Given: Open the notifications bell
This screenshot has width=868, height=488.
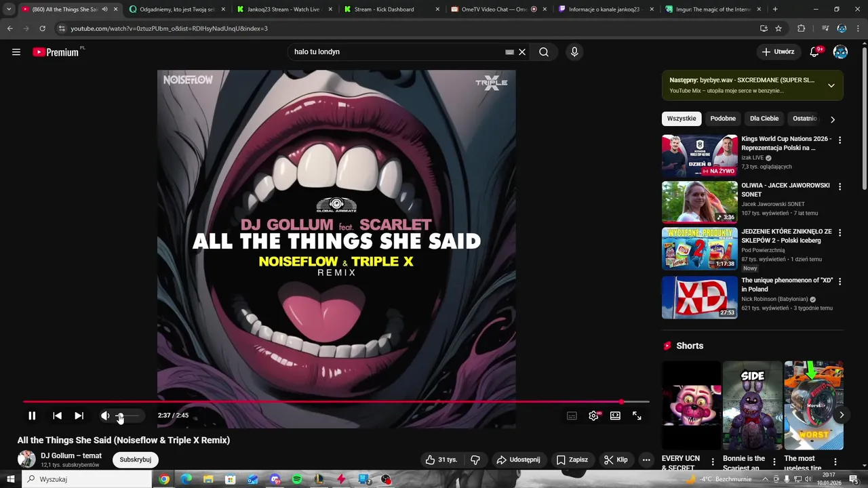Looking at the screenshot, I should 815,52.
